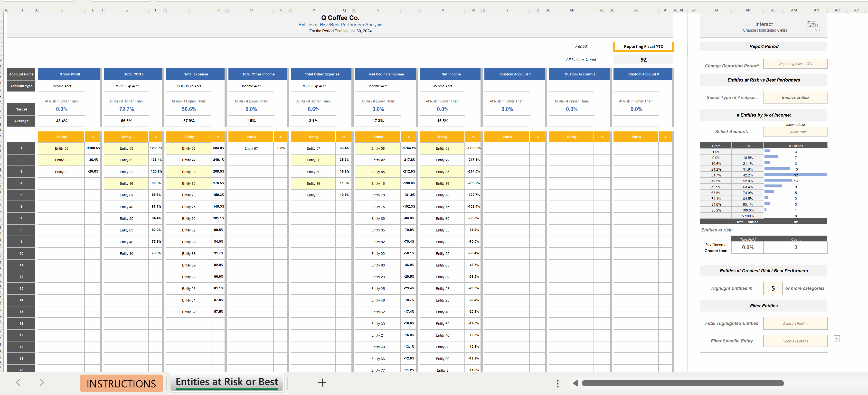Select the 583.8% Total Expense cell
Image resolution: width=868 pixels, height=395 pixels.
pos(218,148)
